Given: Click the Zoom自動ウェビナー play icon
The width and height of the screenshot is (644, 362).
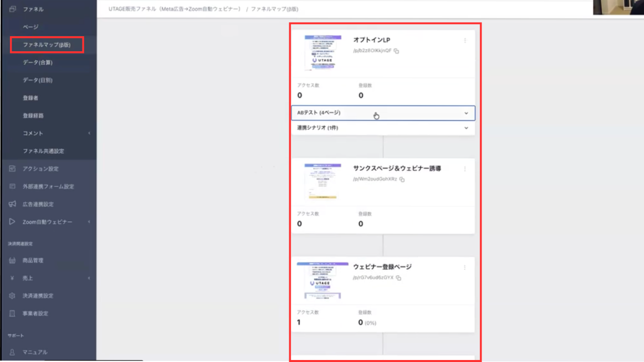Looking at the screenshot, I should [13, 222].
